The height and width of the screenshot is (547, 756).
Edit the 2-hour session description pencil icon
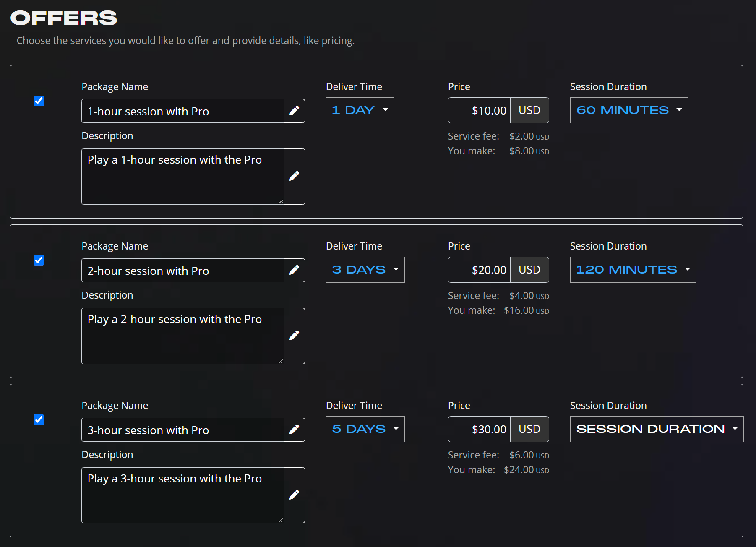click(294, 336)
